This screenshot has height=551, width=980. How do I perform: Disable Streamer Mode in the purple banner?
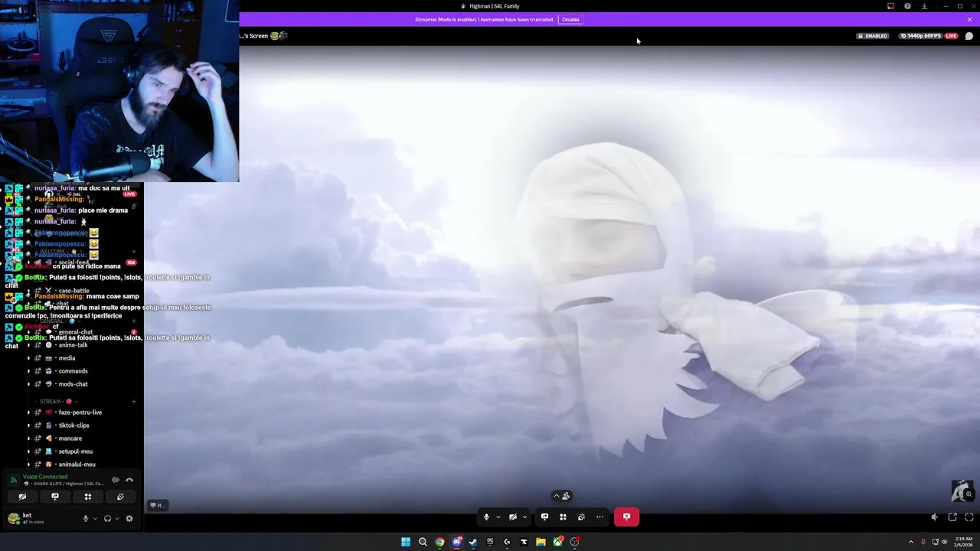click(x=570, y=19)
